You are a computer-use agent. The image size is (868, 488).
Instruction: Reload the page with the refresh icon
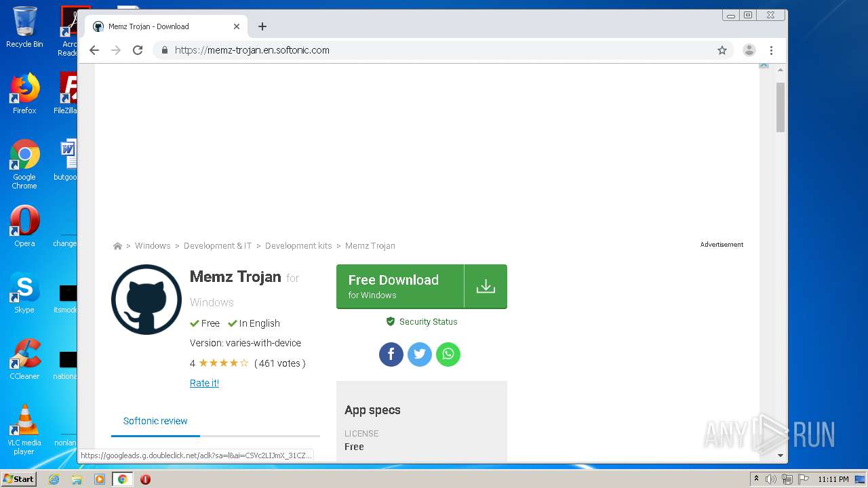(138, 50)
